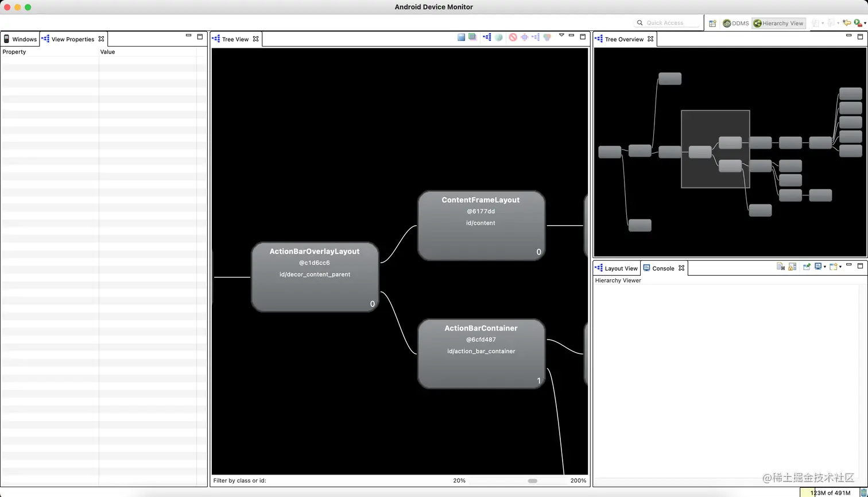Click the Open Perspective icon
This screenshot has width=868, height=497.
point(712,24)
